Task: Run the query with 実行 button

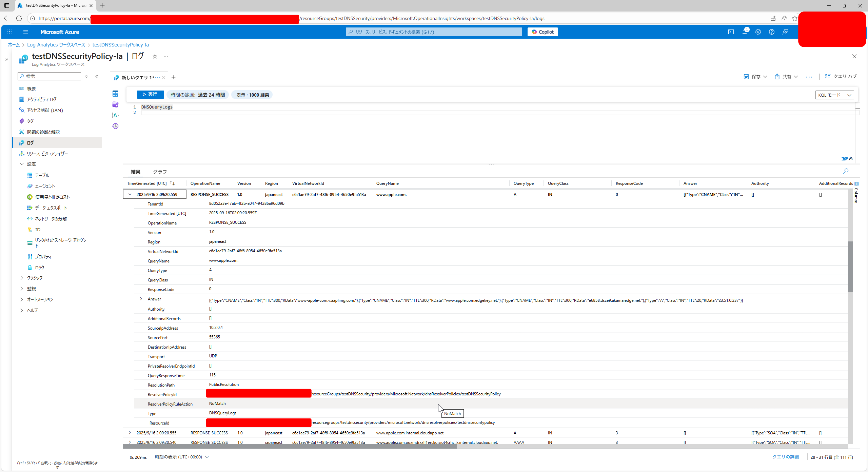Action: [150, 95]
